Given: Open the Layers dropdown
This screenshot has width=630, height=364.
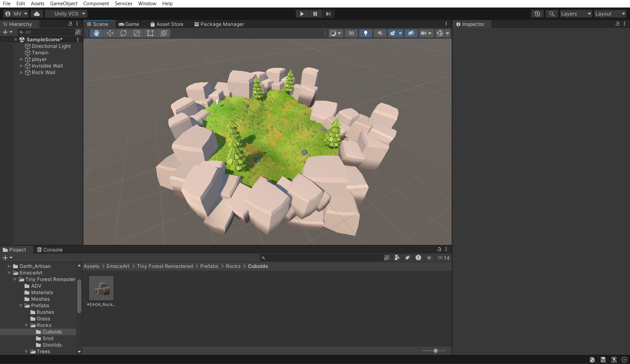Looking at the screenshot, I should (576, 14).
